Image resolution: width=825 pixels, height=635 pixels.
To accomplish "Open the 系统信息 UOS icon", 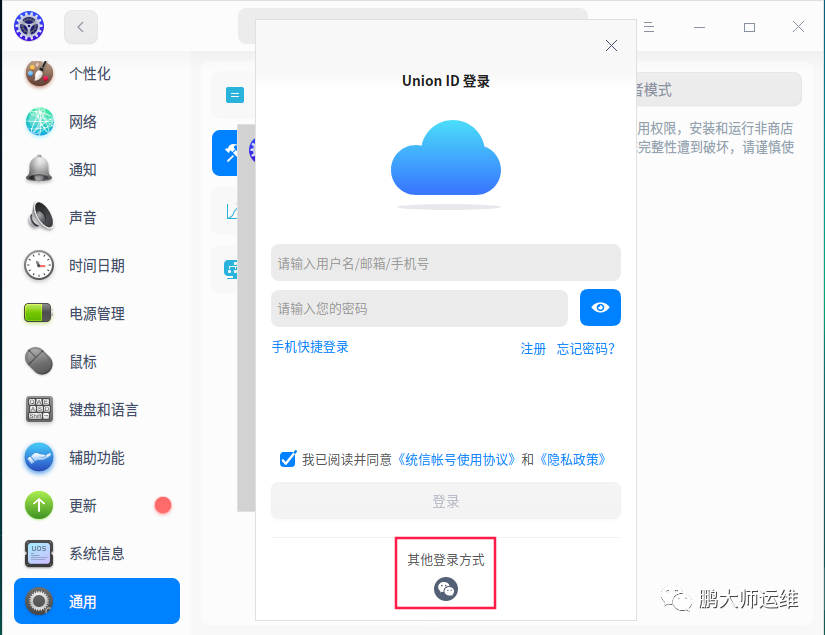I will 39,553.
